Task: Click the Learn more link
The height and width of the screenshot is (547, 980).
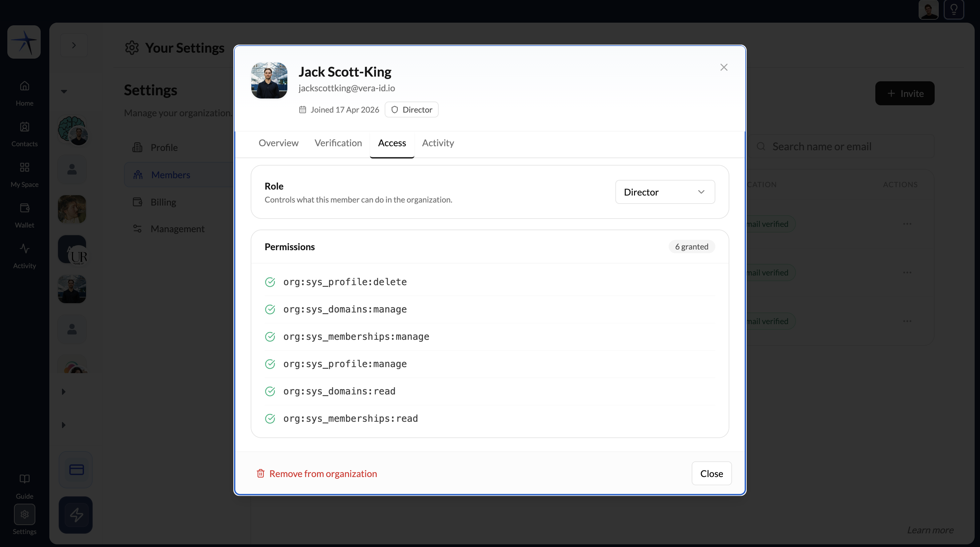Action: point(930,530)
